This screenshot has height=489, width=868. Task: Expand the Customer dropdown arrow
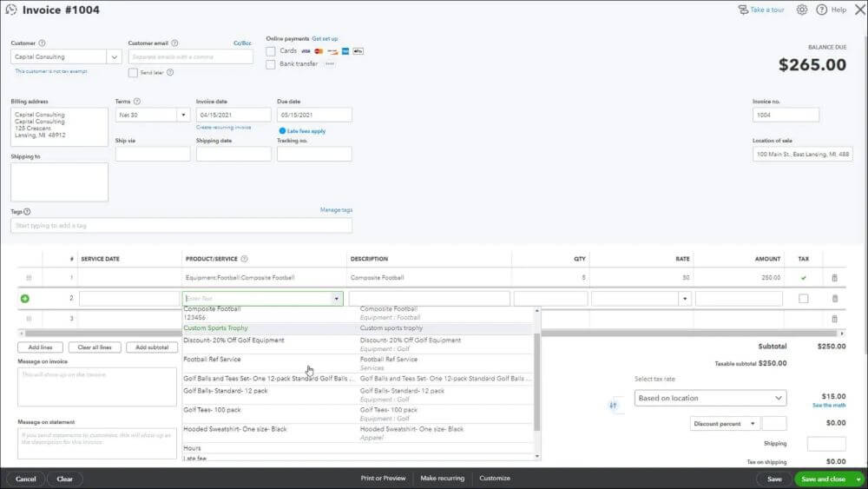114,57
